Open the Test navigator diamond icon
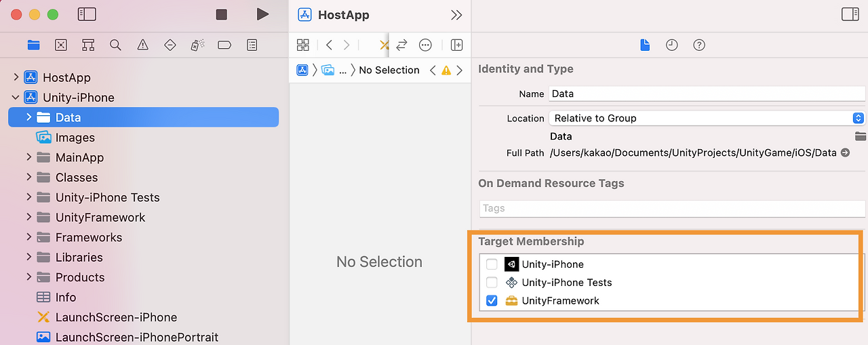Screen dimensions: 868x345 pyautogui.click(x=170, y=45)
